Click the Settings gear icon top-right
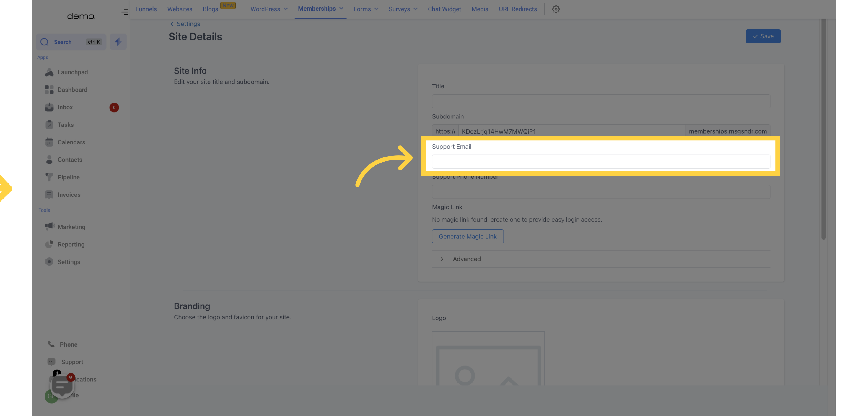 pos(556,9)
